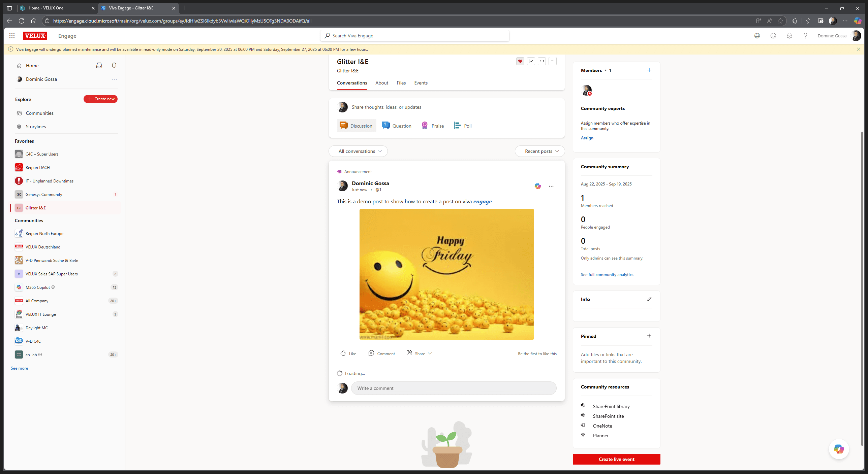Open more options on the announcement post
This screenshot has width=868, height=474.
click(551, 186)
